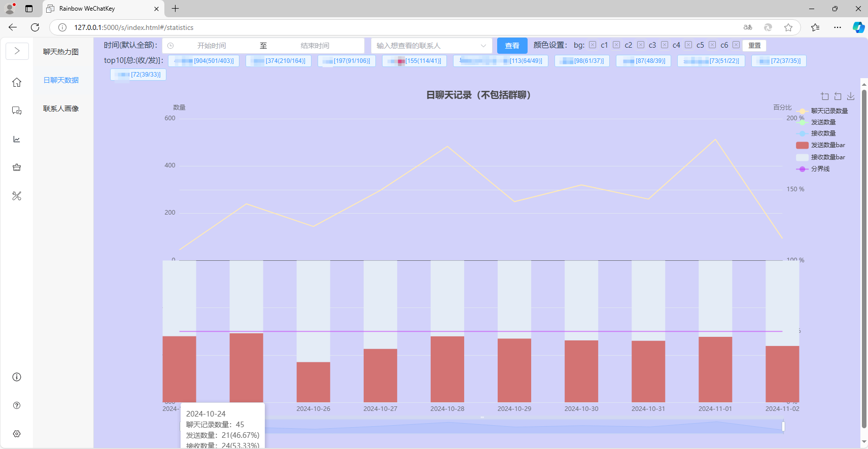Open the c2 color picker

[641, 45]
